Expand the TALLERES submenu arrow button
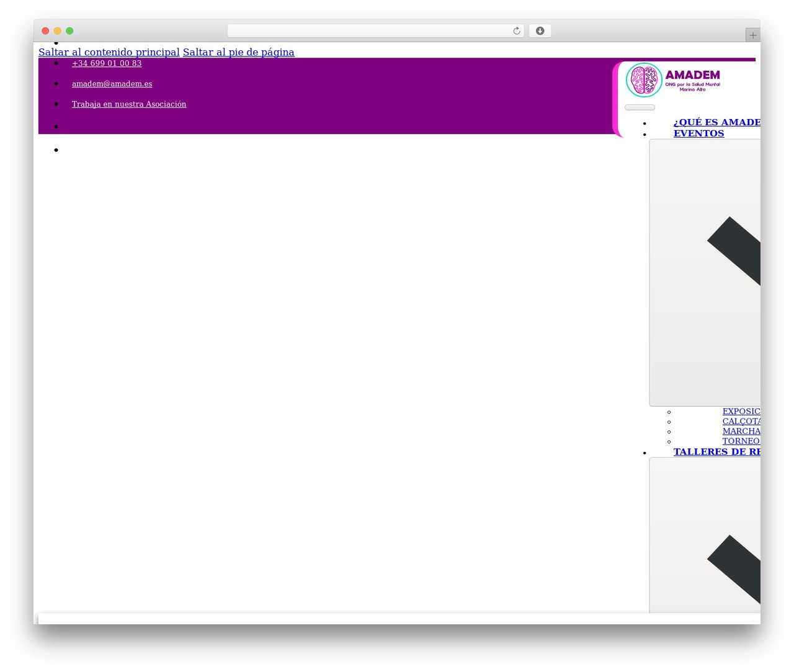 [705, 536]
